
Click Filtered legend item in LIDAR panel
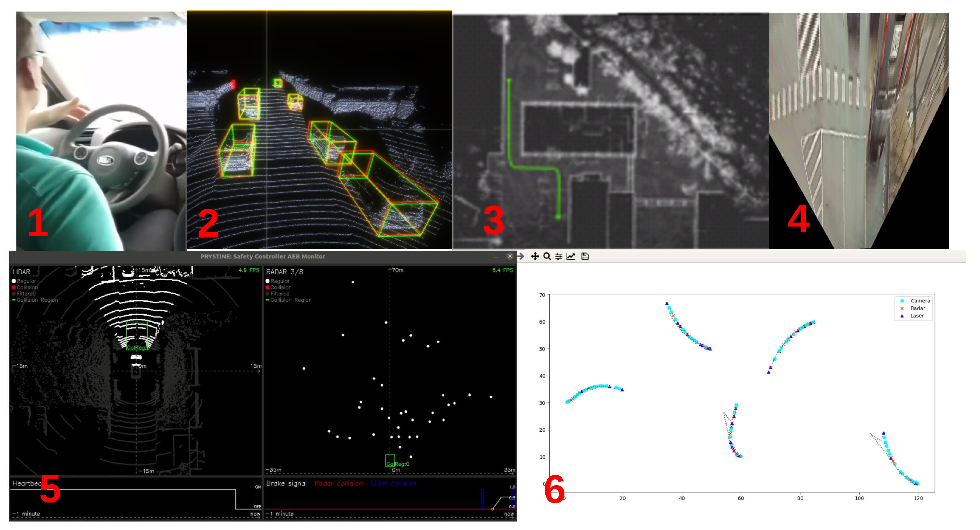[24, 294]
